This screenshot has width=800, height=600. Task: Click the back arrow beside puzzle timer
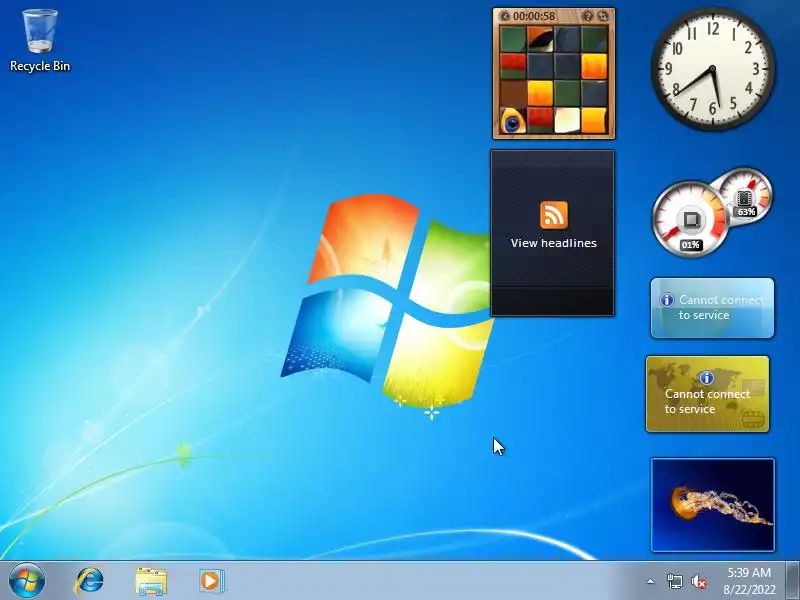pyautogui.click(x=505, y=16)
